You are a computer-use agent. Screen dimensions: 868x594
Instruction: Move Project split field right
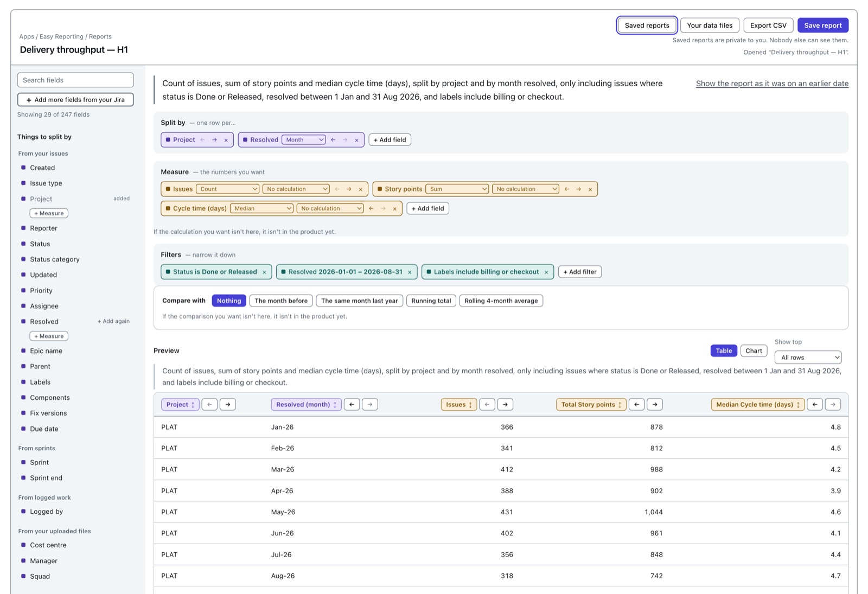pos(214,140)
